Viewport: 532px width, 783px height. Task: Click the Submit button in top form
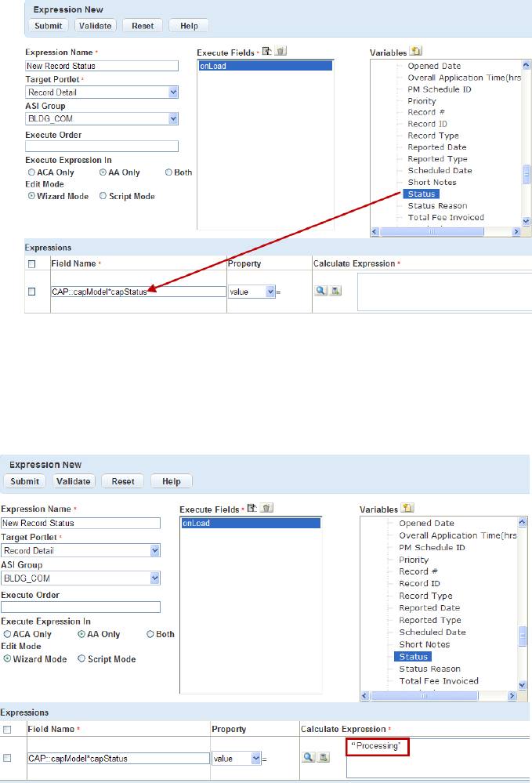pos(49,25)
